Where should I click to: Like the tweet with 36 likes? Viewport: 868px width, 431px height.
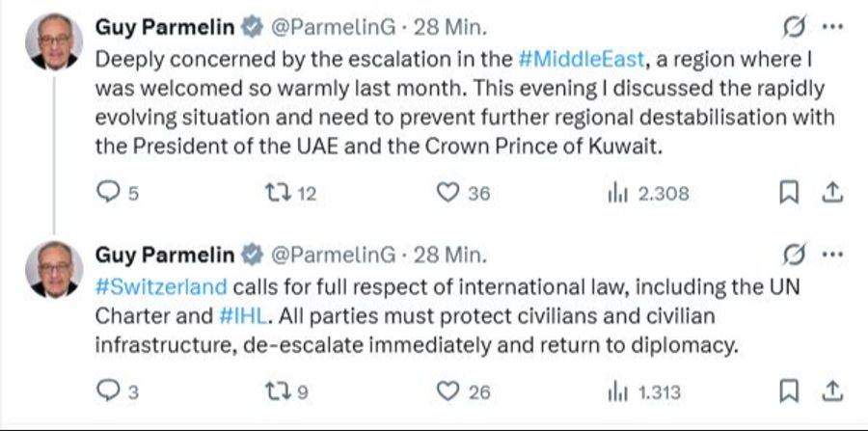click(447, 193)
